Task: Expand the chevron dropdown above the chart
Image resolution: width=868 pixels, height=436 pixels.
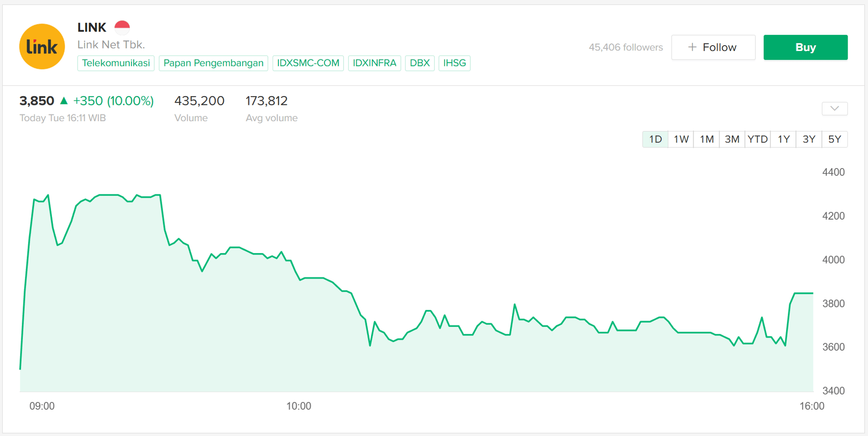Action: pyautogui.click(x=835, y=108)
